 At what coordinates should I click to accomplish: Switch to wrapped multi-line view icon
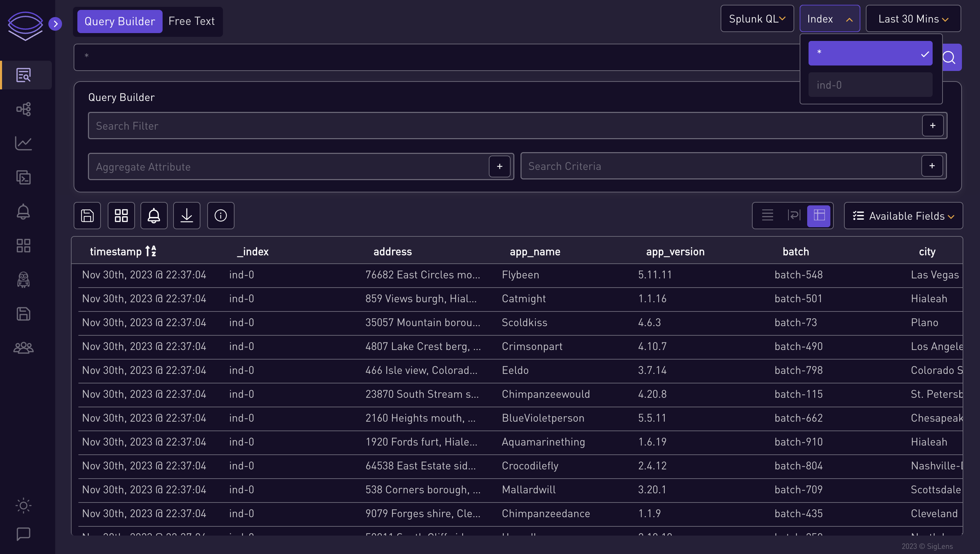click(x=794, y=216)
